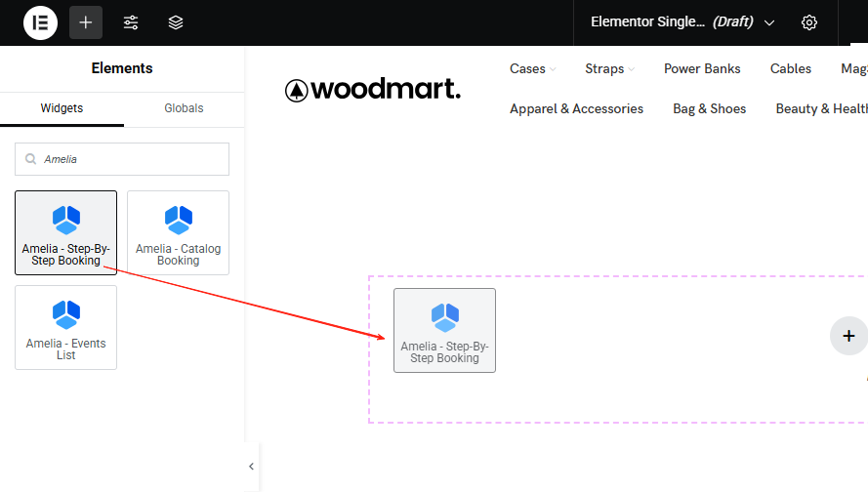Viewport: 868px width, 492px height.
Task: Switch to the Globals tab
Action: coord(184,108)
